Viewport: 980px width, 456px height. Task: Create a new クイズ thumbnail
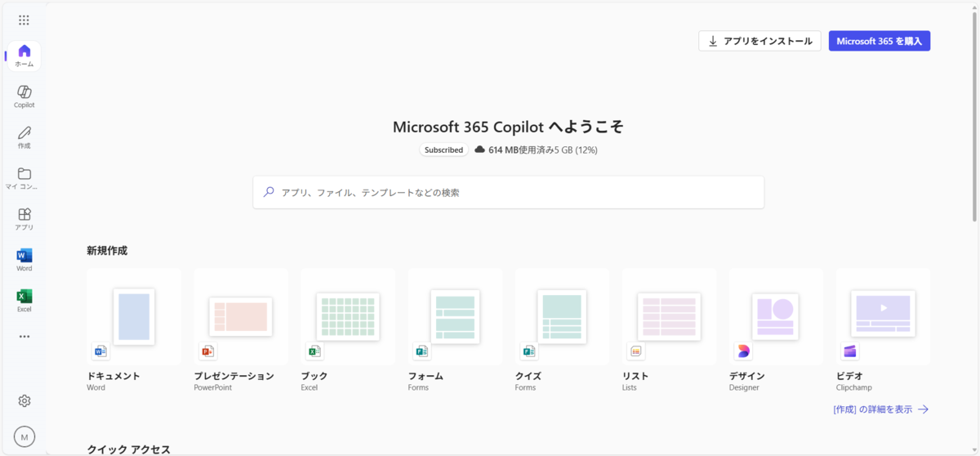(562, 316)
